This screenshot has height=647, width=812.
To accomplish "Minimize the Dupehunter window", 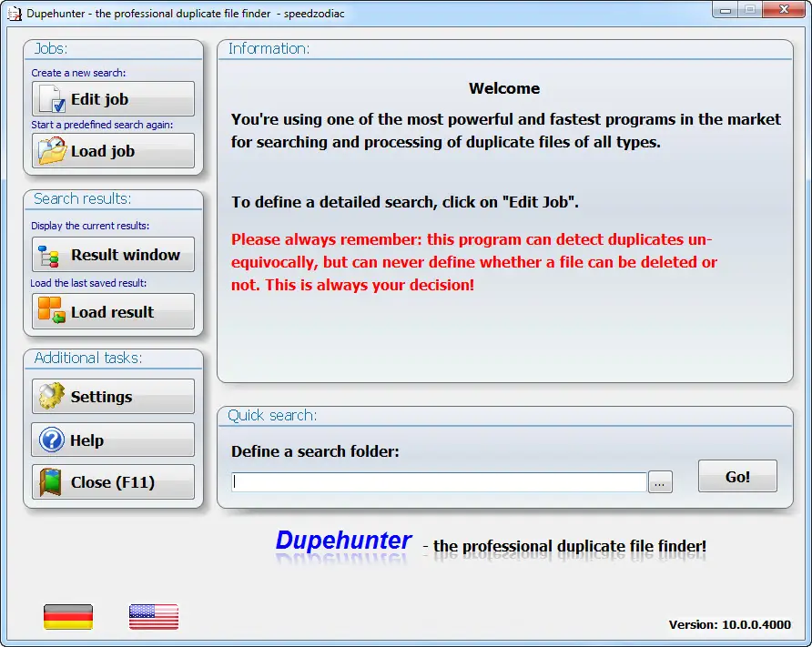I will (726, 10).
